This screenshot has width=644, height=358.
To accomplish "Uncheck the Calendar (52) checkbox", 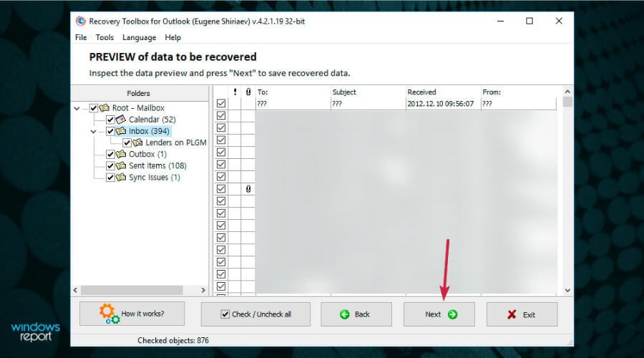I will point(110,120).
